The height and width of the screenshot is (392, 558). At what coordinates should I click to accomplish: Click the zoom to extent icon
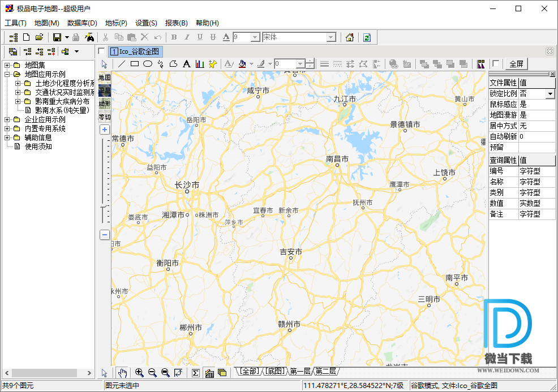click(178, 373)
